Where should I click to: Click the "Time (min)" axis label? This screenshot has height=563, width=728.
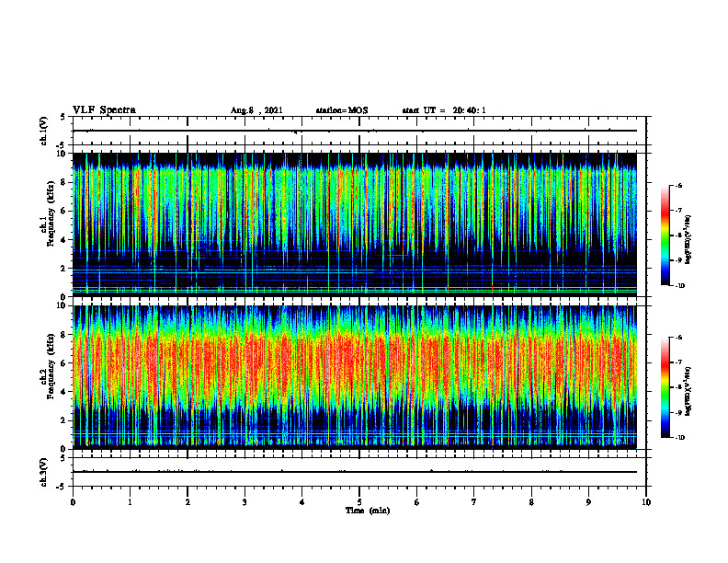point(368,511)
